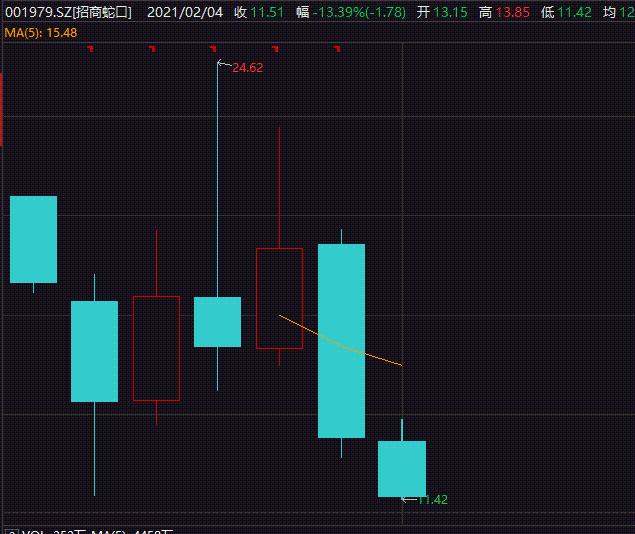This screenshot has width=635, height=534.
Task: Click the date 2021/02/04 in header
Action: click(x=184, y=13)
